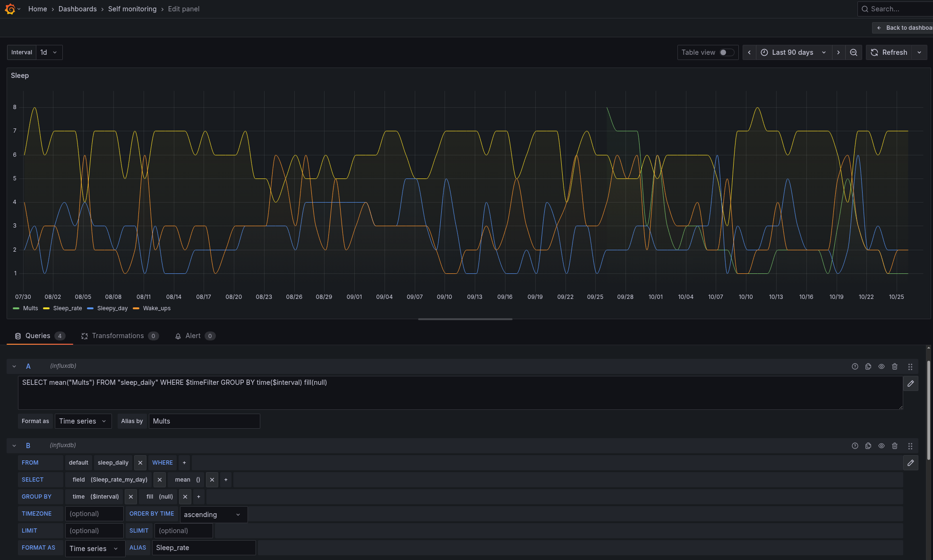Duplicate query A using the copy icon
The image size is (933, 560).
(868, 366)
